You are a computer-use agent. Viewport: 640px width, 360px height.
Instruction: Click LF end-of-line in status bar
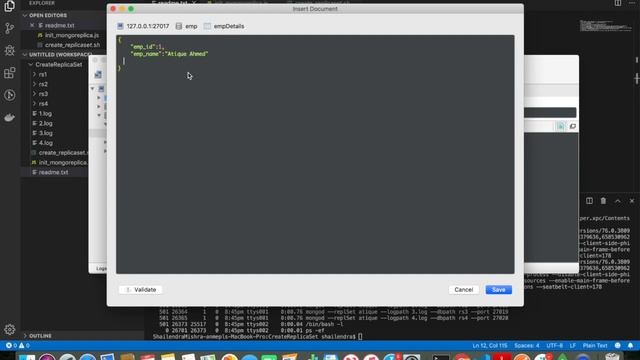(573, 345)
